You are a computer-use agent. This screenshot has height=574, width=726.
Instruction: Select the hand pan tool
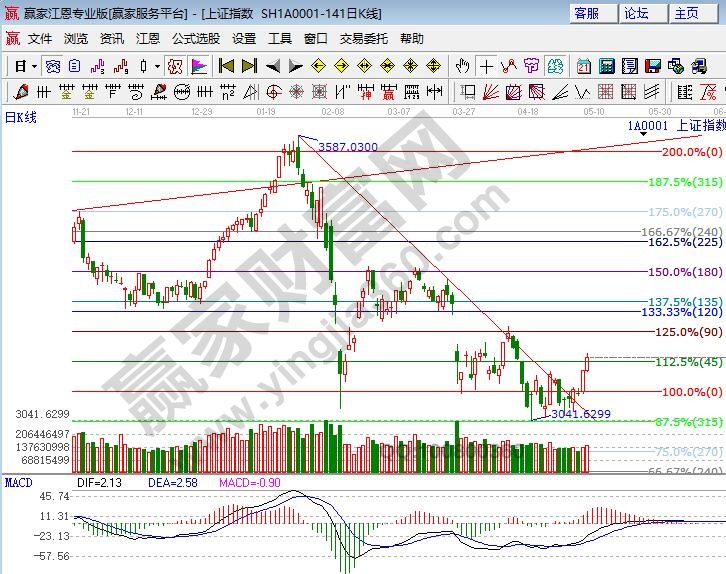pyautogui.click(x=463, y=66)
